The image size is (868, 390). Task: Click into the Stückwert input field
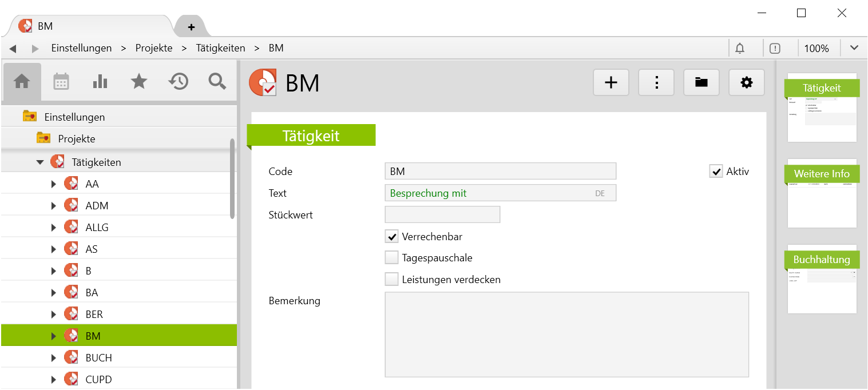tap(442, 215)
